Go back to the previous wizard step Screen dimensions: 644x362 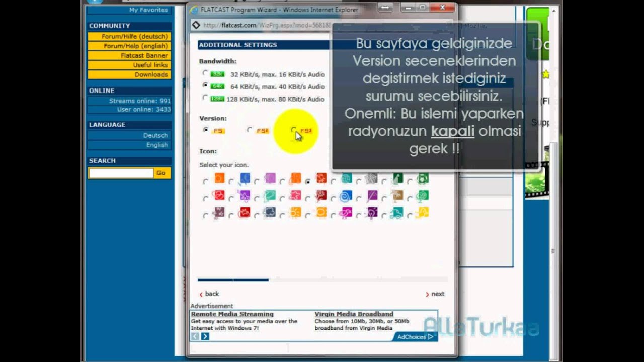pyautogui.click(x=209, y=294)
